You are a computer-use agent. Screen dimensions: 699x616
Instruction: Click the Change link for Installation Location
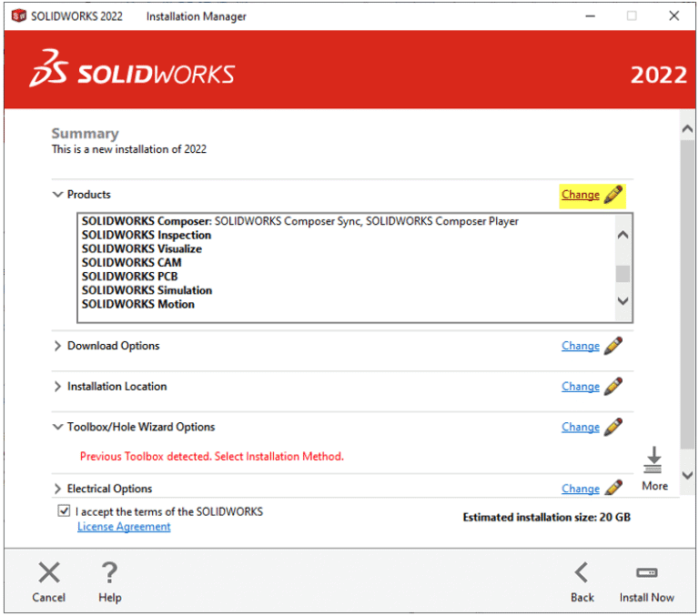point(581,387)
